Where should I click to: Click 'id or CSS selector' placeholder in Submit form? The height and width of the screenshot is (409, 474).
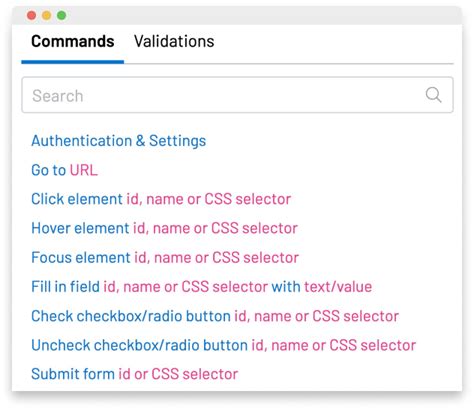coord(178,374)
